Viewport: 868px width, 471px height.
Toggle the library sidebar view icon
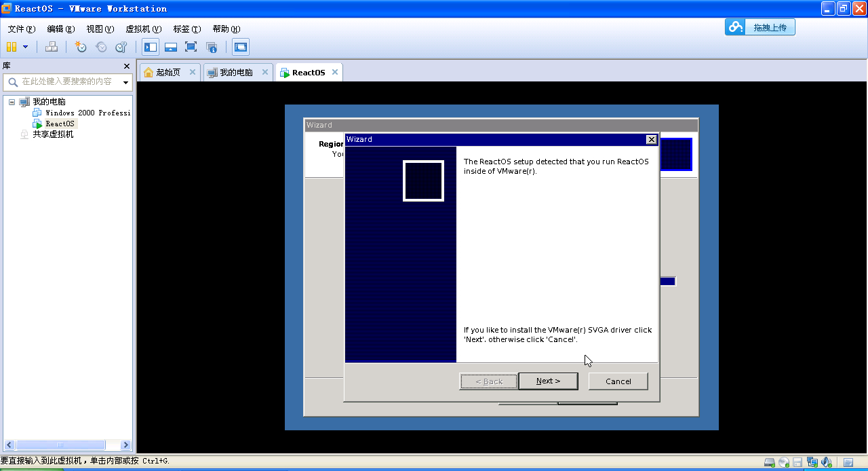pyautogui.click(x=151, y=47)
